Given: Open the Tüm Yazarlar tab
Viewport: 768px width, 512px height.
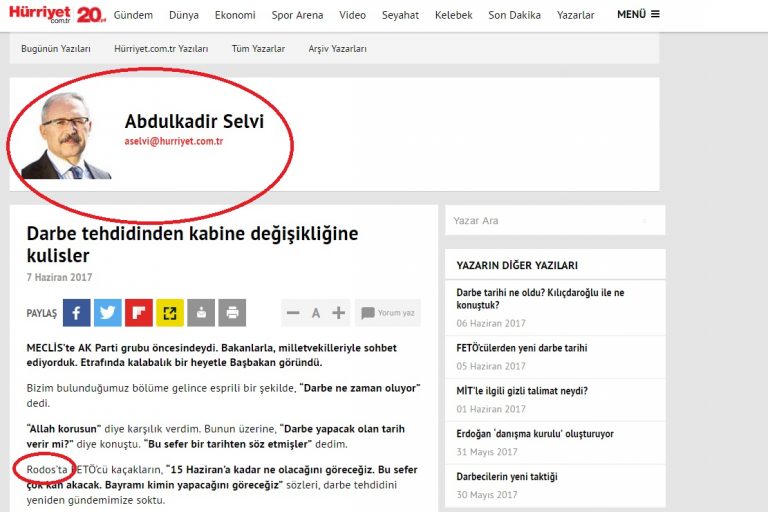Looking at the screenshot, I should 258,49.
